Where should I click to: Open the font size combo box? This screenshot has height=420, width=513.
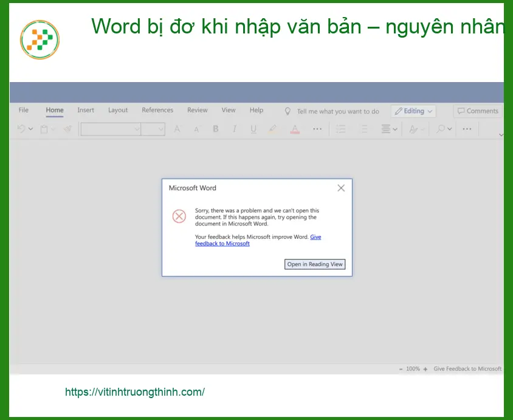153,129
